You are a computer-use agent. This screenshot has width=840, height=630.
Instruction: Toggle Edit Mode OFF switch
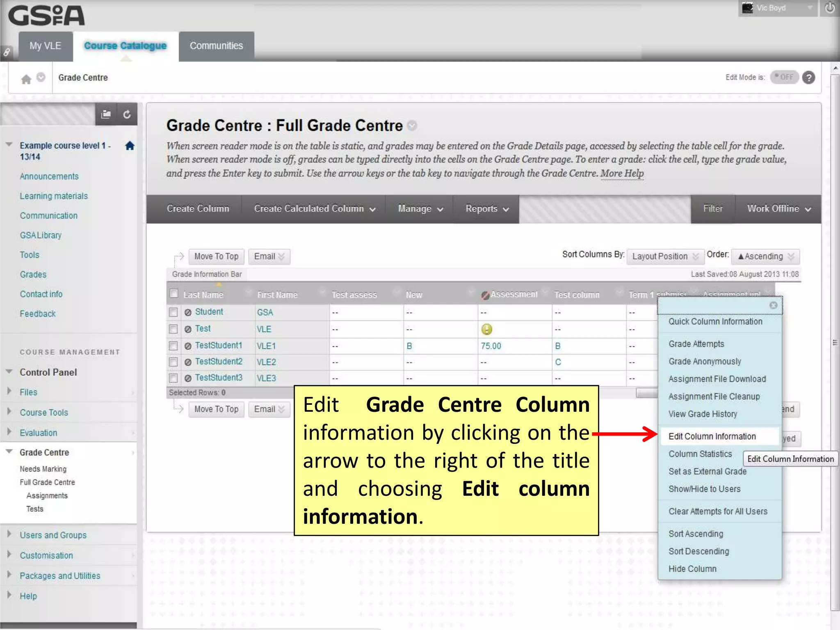(x=784, y=77)
